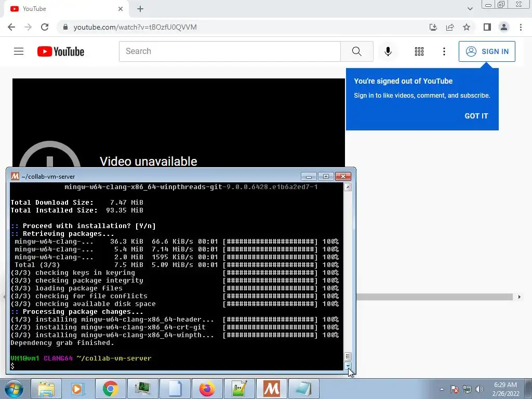Open the Chrome profile avatar
This screenshot has height=399, width=532.
[x=504, y=27]
